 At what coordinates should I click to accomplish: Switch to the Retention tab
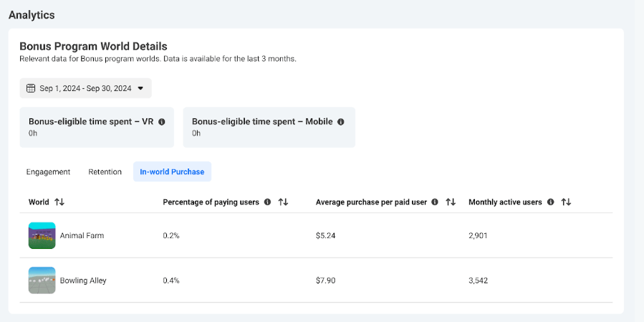[105, 172]
